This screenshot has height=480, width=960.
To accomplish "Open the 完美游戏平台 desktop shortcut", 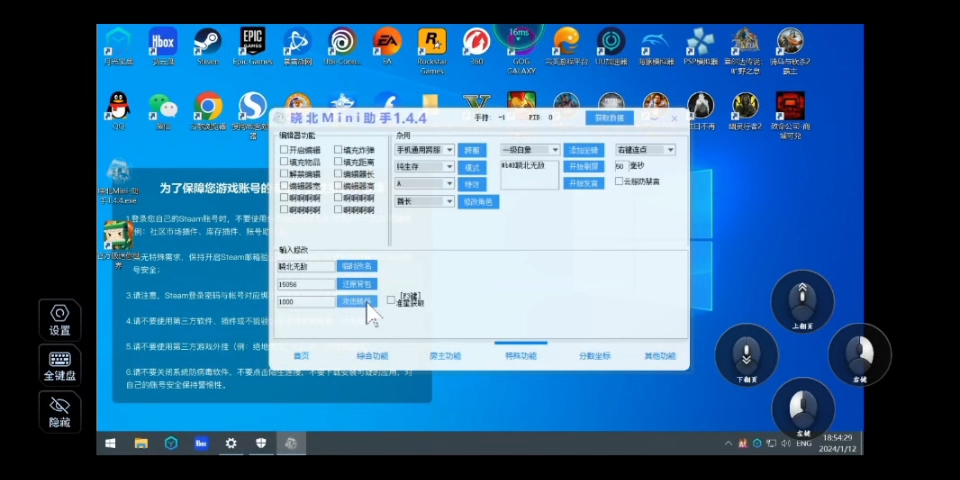I will pyautogui.click(x=566, y=46).
